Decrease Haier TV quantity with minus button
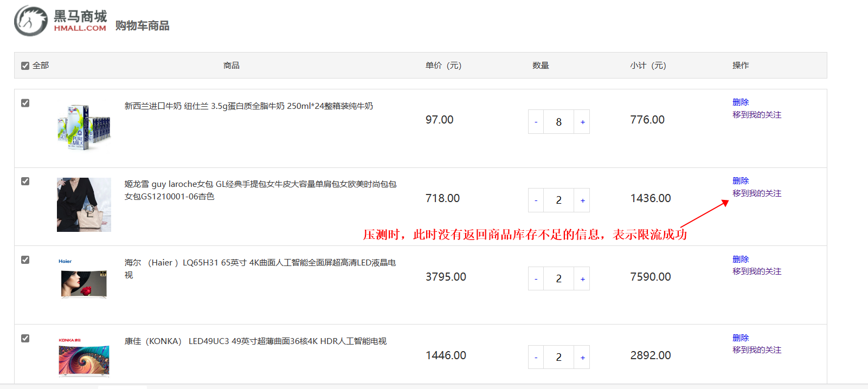The image size is (868, 389). pyautogui.click(x=536, y=279)
